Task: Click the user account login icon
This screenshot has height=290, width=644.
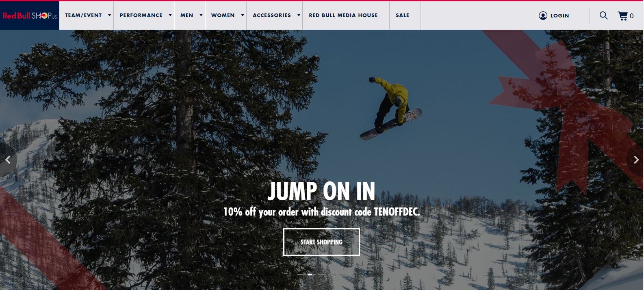Action: tap(543, 15)
